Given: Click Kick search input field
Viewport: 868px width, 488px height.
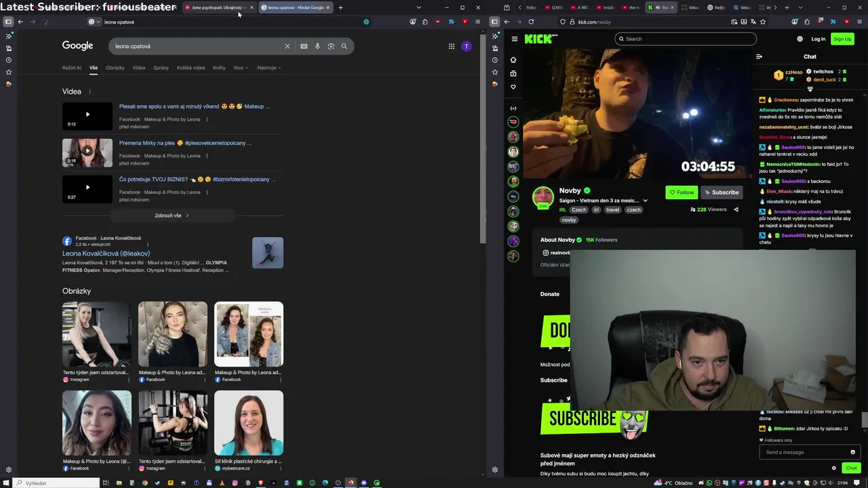Looking at the screenshot, I should coord(685,39).
